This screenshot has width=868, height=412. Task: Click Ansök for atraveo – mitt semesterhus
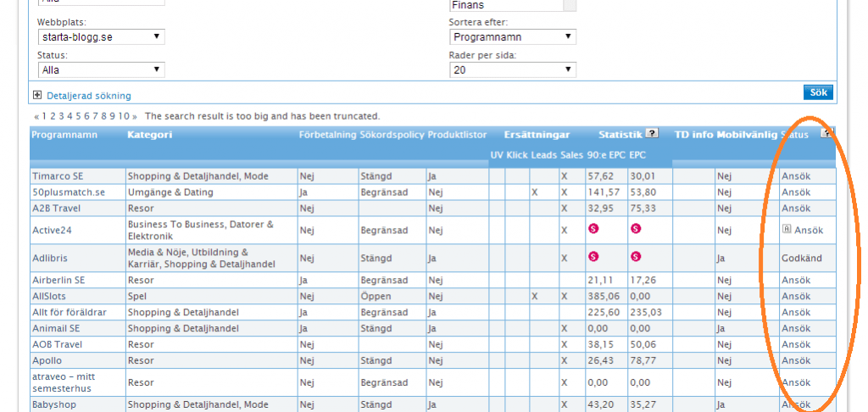[796, 382]
